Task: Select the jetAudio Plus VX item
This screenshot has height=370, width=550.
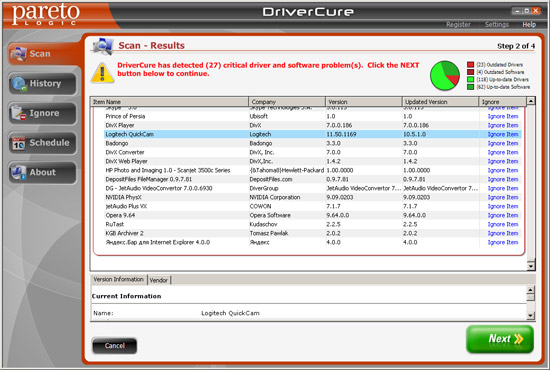Action: (313, 206)
